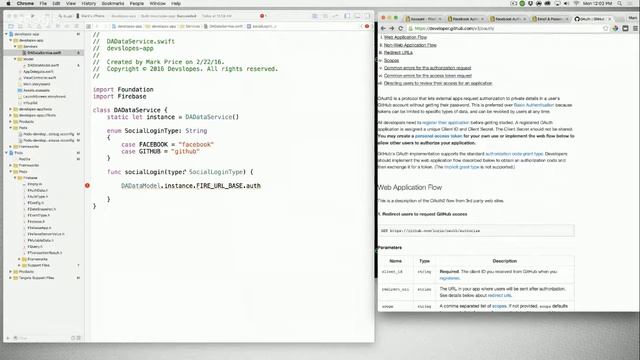Open the People menu
The height and width of the screenshot is (360, 640).
click(x=137, y=3)
